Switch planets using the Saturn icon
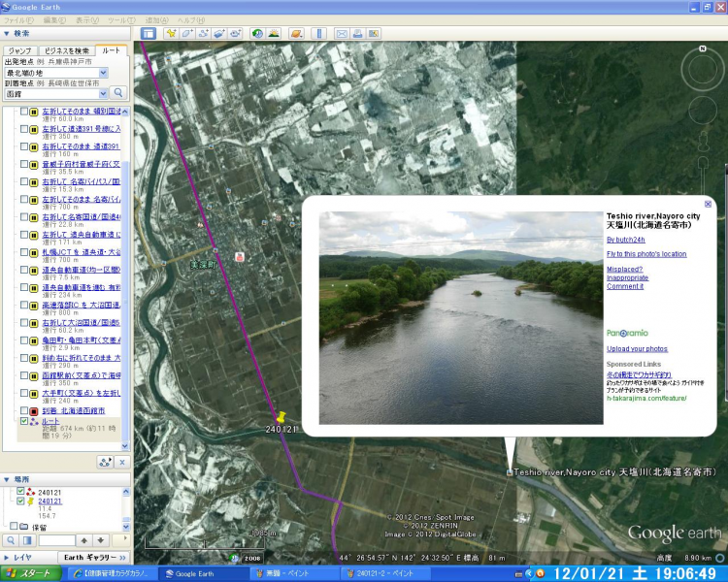728x582 pixels. tap(296, 33)
